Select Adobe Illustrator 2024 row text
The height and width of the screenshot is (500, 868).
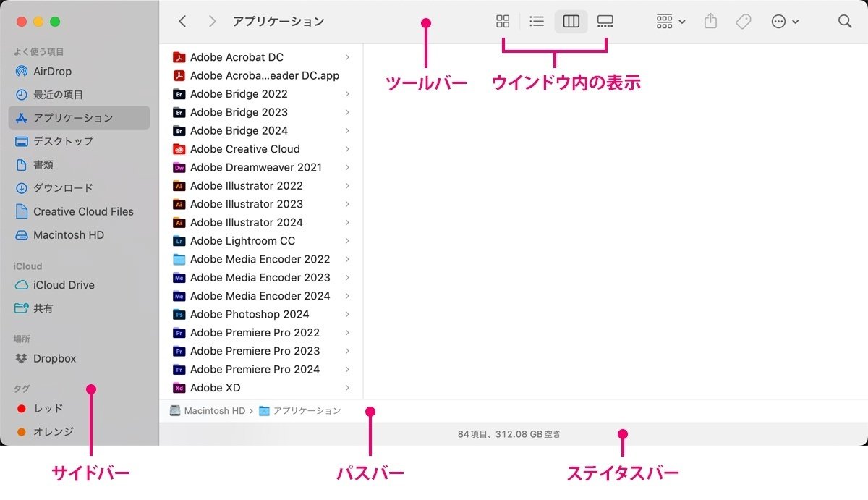click(247, 223)
